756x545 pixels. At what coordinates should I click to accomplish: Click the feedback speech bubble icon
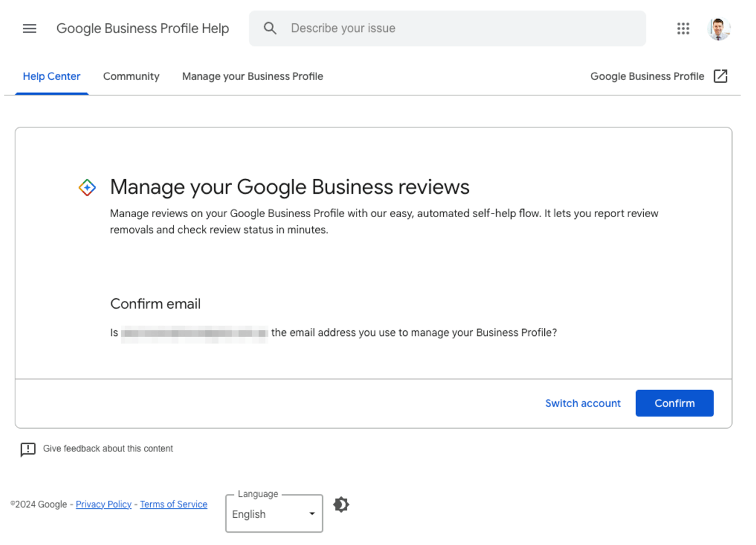pos(28,450)
